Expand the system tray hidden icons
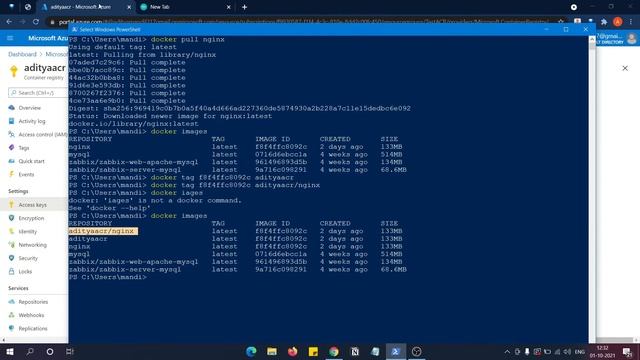Viewport: 640px width, 360px height. [507, 351]
